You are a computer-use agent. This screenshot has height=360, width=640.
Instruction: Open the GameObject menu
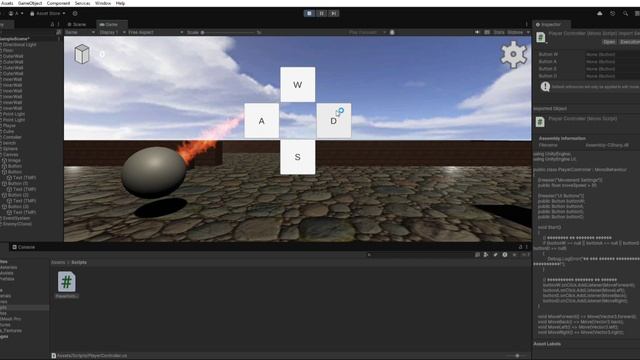(30, 3)
